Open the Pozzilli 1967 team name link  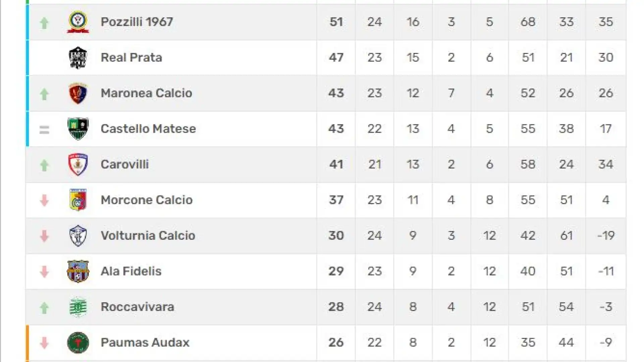pos(137,22)
